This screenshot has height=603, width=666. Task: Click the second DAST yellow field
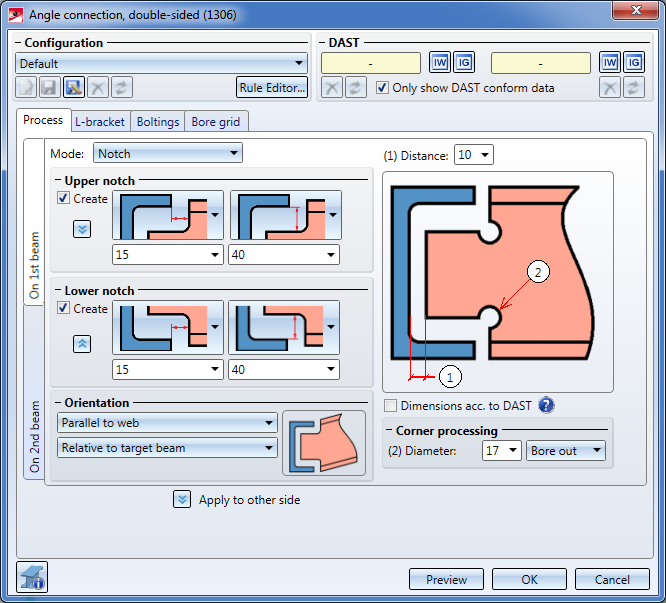pyautogui.click(x=541, y=63)
